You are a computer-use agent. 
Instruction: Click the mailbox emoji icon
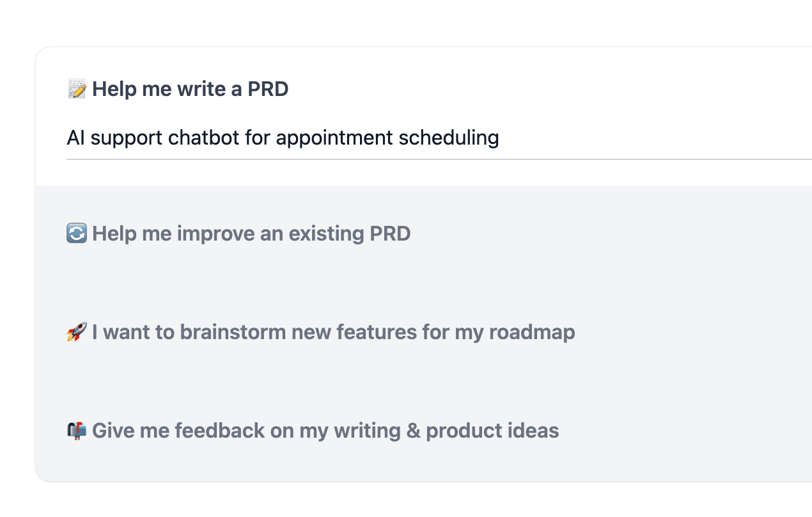pyautogui.click(x=77, y=431)
